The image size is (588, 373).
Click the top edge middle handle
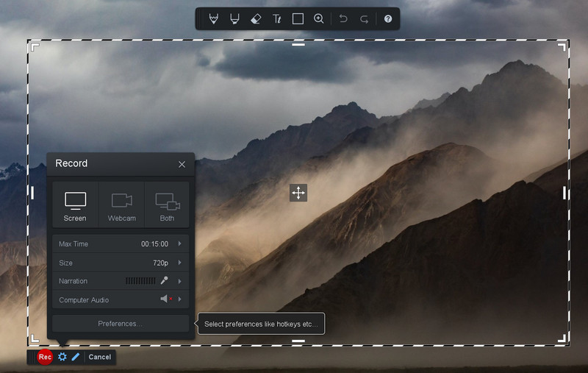[298, 45]
